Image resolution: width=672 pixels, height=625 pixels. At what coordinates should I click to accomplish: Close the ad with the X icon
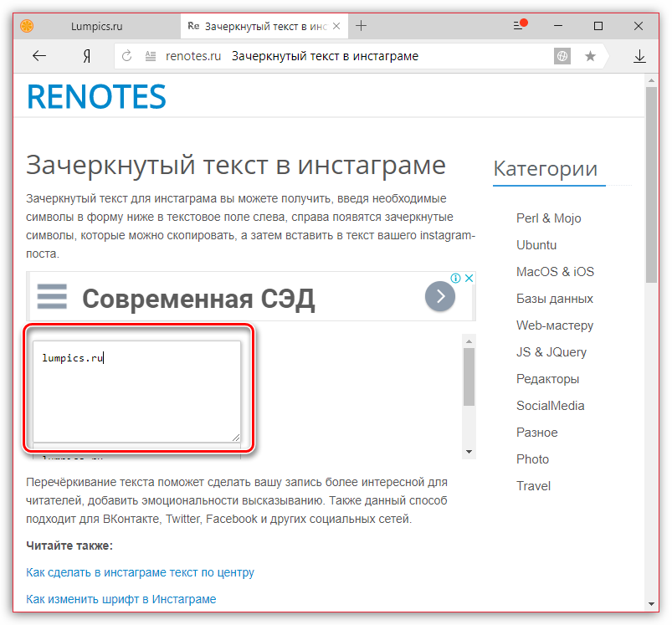pos(469,279)
